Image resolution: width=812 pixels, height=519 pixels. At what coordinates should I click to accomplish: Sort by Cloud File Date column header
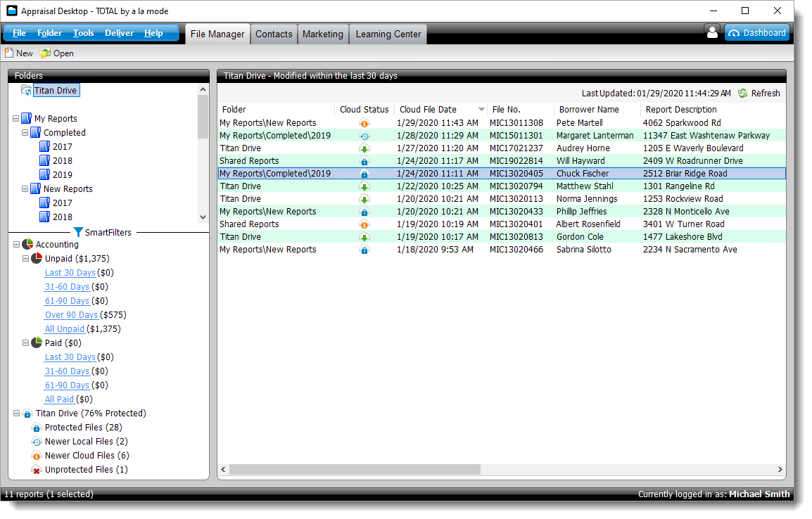point(428,109)
